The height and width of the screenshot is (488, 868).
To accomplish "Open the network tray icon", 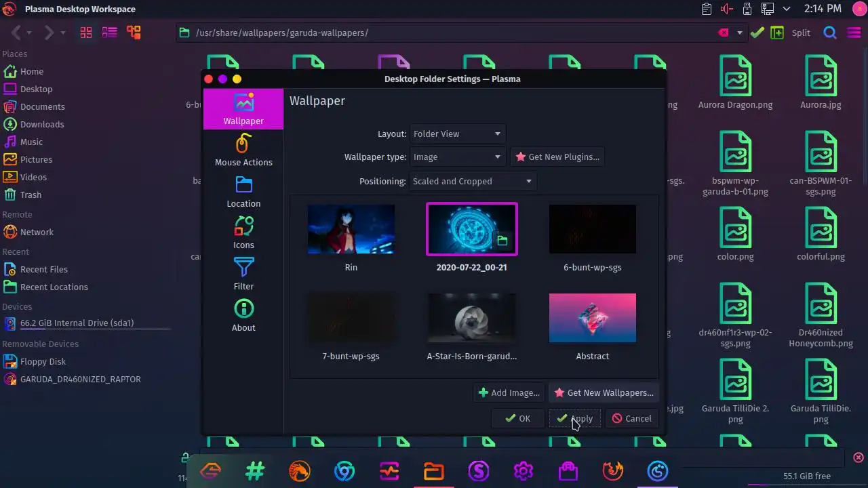I will pyautogui.click(x=767, y=9).
